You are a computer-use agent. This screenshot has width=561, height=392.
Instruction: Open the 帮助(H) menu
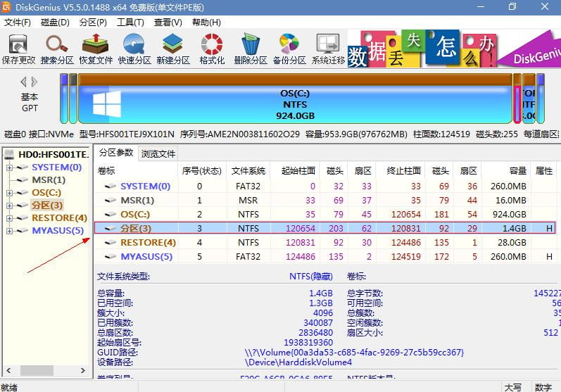click(206, 23)
